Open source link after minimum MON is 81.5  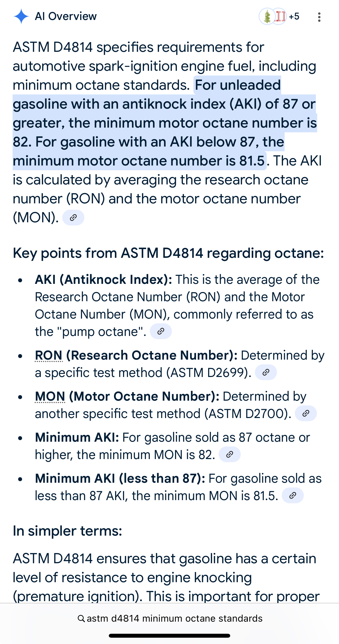click(293, 495)
